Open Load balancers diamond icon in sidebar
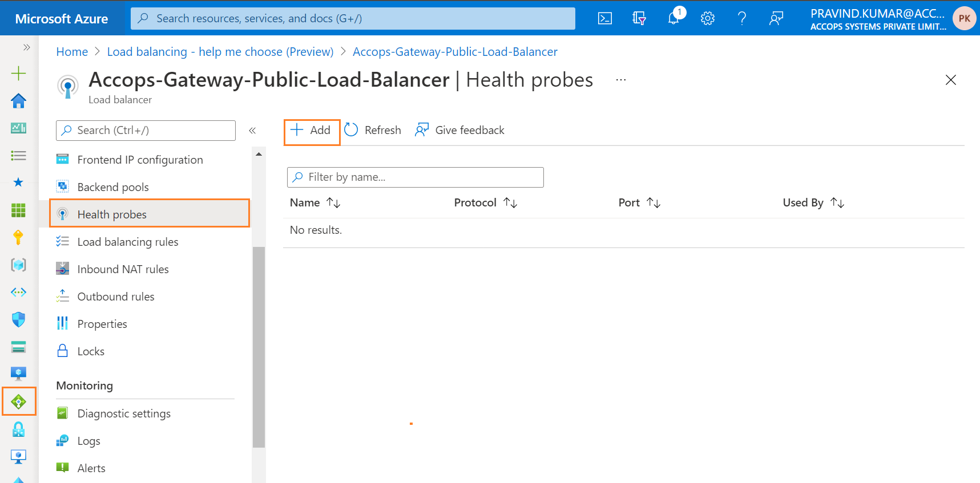The width and height of the screenshot is (980, 483). 18,401
